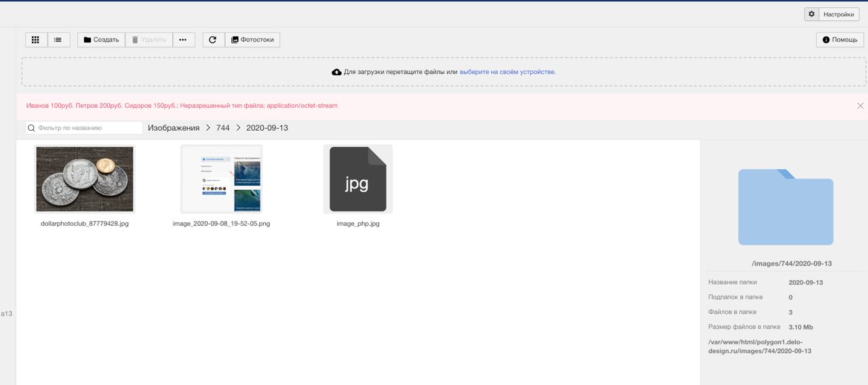
Task: Click the folder name value 2020-09-13
Action: (806, 283)
